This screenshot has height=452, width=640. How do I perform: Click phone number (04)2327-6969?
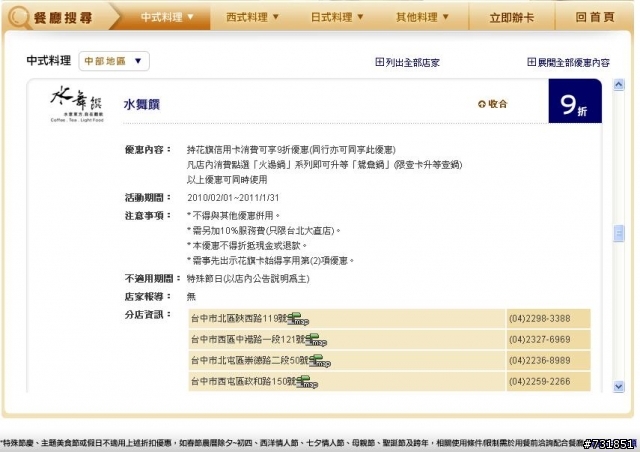pyautogui.click(x=540, y=340)
